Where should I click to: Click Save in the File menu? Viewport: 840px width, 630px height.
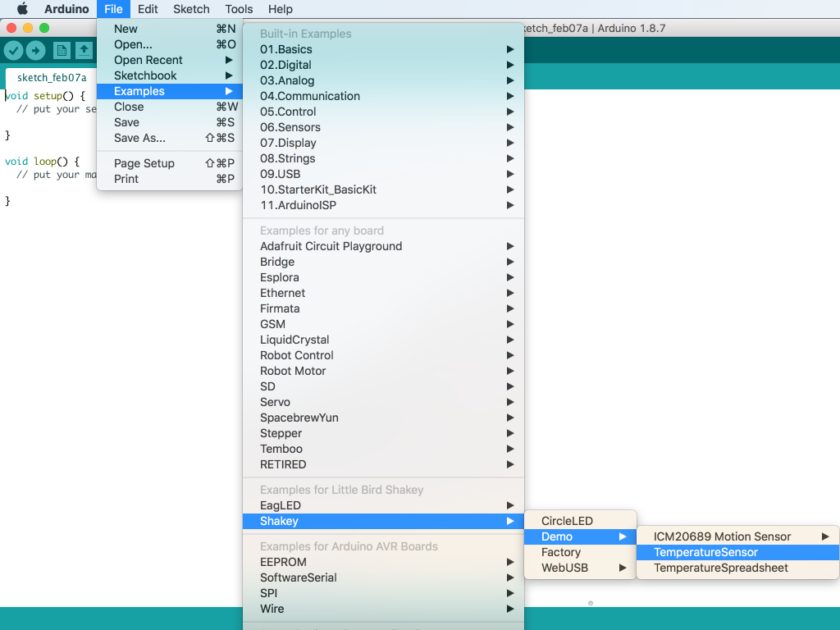click(170, 122)
